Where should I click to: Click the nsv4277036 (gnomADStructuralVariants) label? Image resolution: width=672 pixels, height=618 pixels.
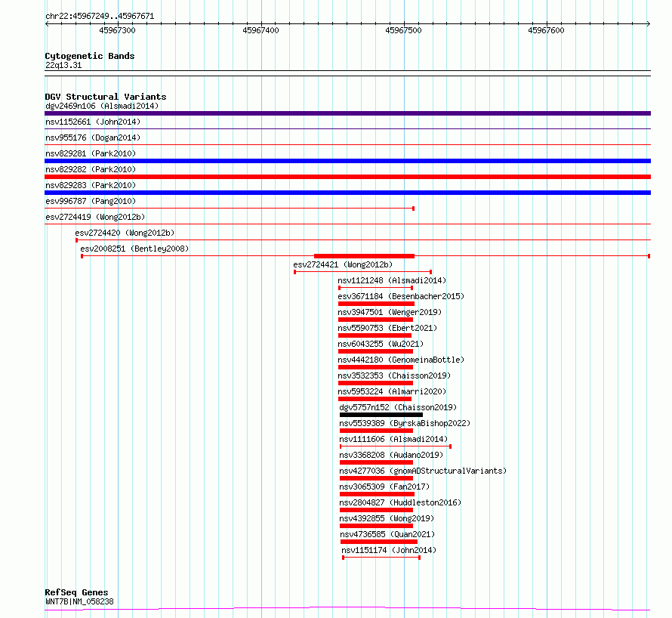click(423, 471)
